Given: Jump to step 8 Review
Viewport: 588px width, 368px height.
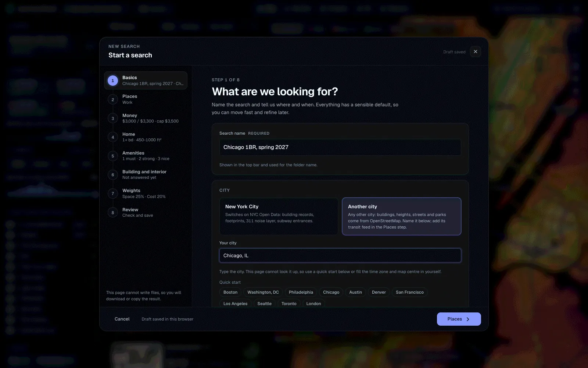Looking at the screenshot, I should [x=146, y=212].
